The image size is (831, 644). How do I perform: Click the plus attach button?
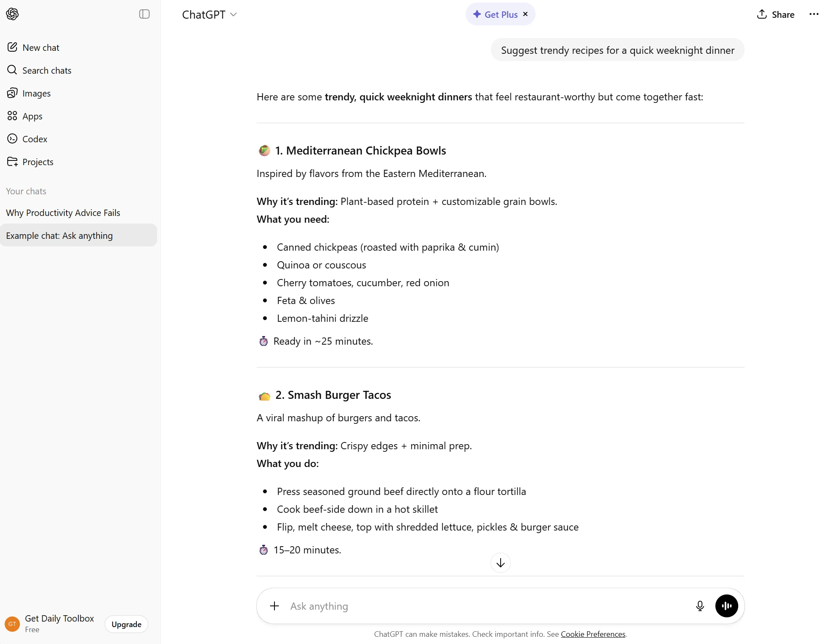[x=274, y=606]
